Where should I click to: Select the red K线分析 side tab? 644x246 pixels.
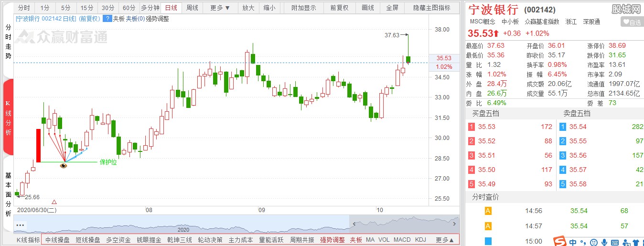tap(8, 118)
